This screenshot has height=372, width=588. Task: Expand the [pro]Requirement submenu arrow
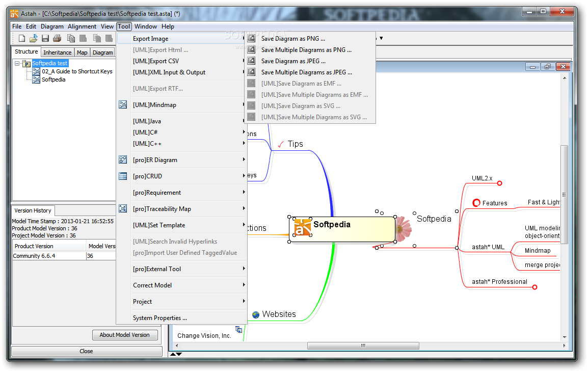[244, 192]
